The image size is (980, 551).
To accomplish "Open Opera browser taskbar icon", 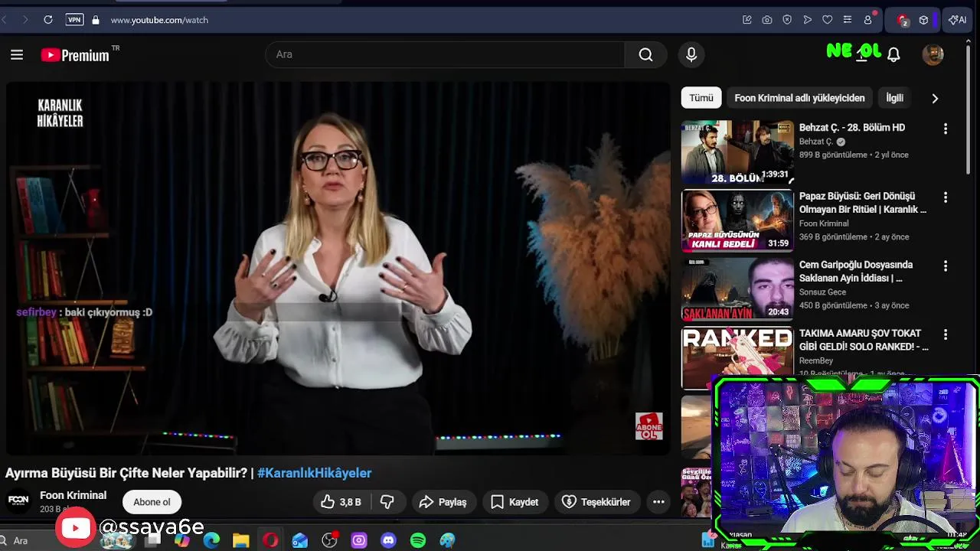I will pyautogui.click(x=270, y=540).
